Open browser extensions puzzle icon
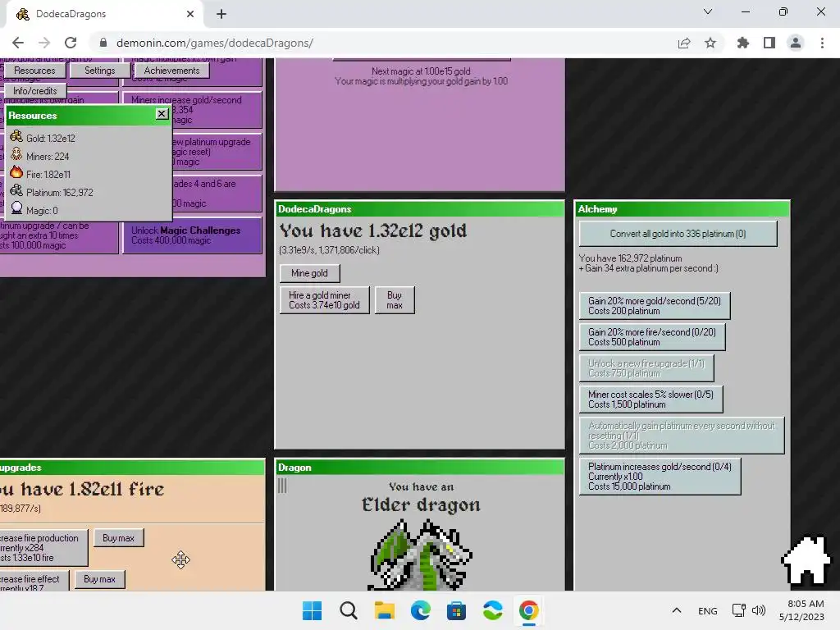840x630 pixels. pyautogui.click(x=743, y=43)
